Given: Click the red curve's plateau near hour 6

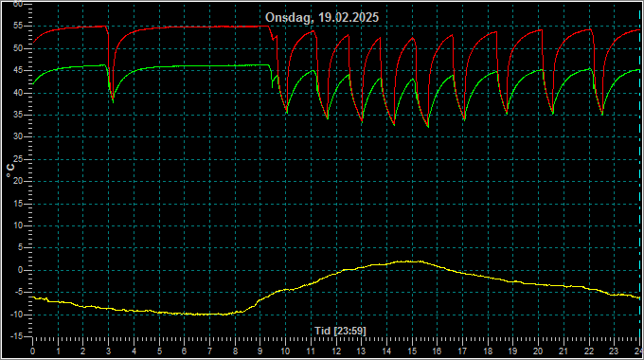Looking at the screenshot, I should pyautogui.click(x=185, y=27).
